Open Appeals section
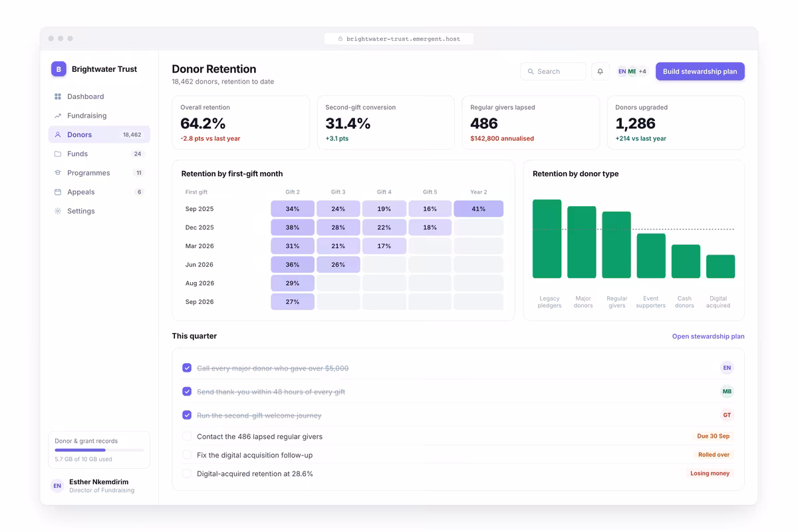The height and width of the screenshot is (532, 798). 99,192
